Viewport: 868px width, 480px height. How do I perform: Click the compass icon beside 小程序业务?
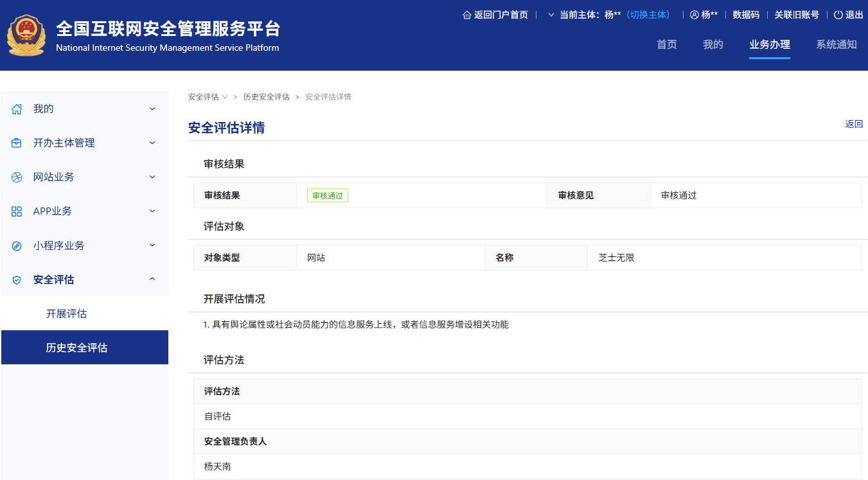[x=16, y=245]
